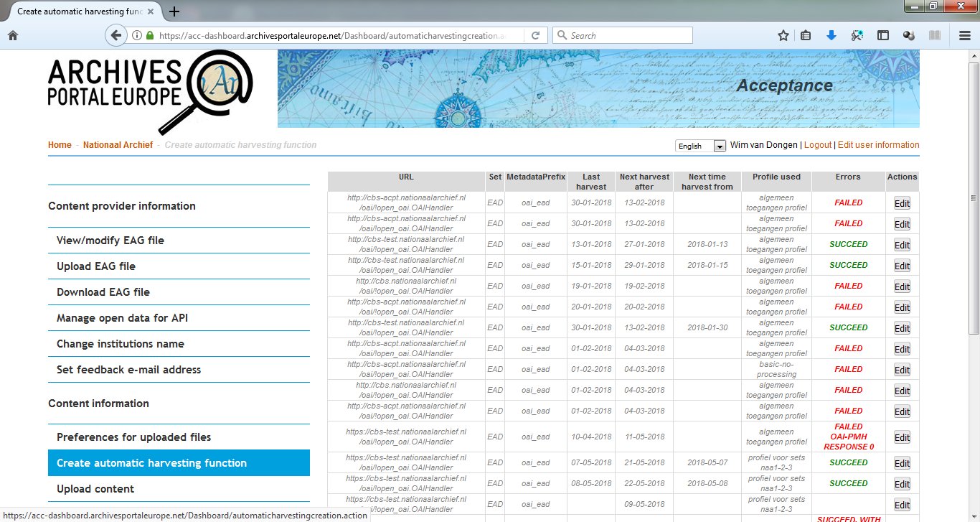Screen dimensions: 980x522
Task: Click the reader view book icon
Action: pyautogui.click(x=933, y=35)
